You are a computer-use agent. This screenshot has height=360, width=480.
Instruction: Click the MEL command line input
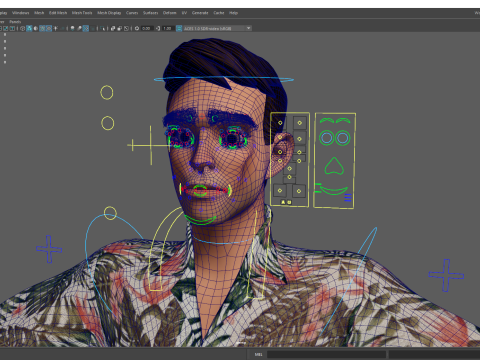[327, 354]
